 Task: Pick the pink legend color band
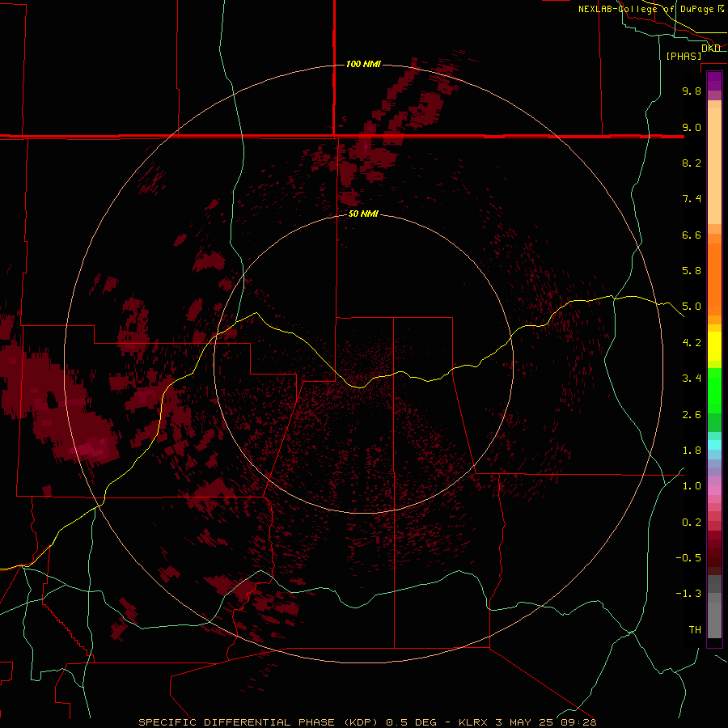click(x=714, y=490)
